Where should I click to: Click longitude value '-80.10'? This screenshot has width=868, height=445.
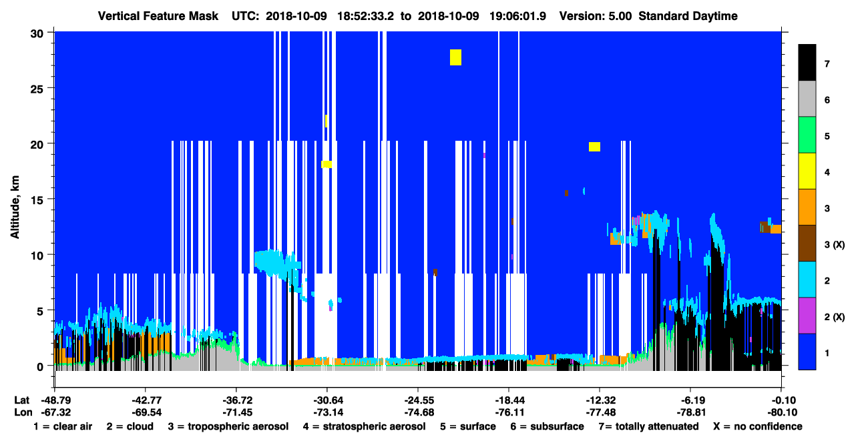[x=781, y=412]
